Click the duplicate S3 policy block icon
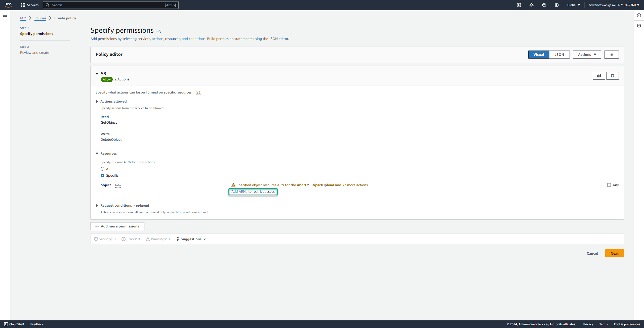Viewport: 644px width, 328px height. [x=599, y=76]
